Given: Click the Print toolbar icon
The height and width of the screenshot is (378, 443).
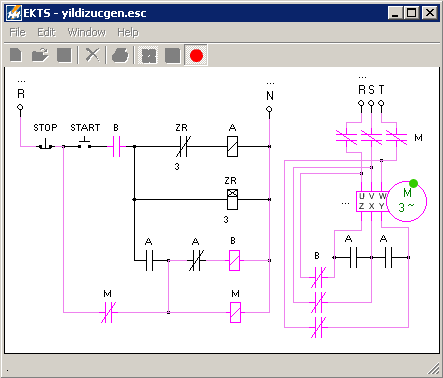Looking at the screenshot, I should 120,55.
